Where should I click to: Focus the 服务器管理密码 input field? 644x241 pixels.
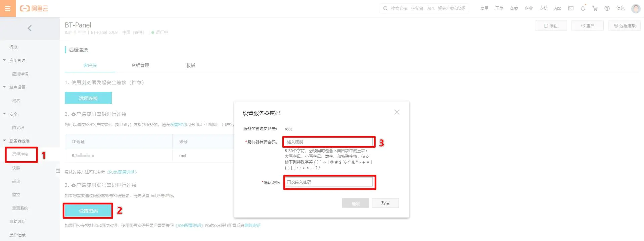click(x=329, y=142)
